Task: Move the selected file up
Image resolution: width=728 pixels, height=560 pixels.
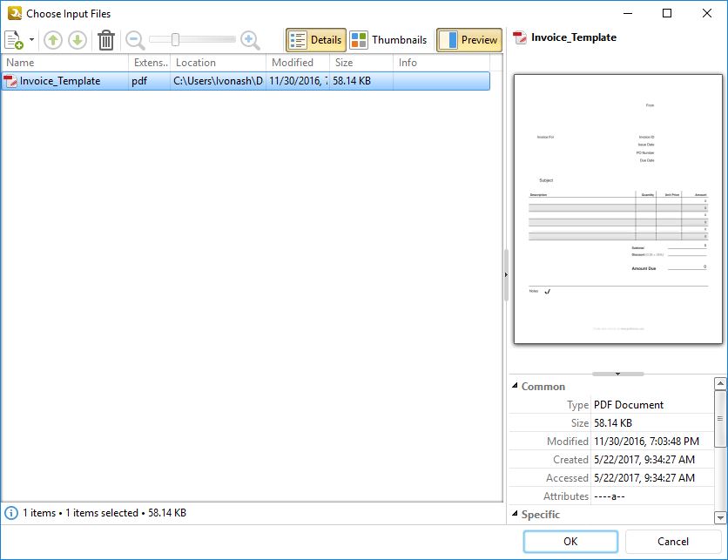Action: [x=53, y=39]
